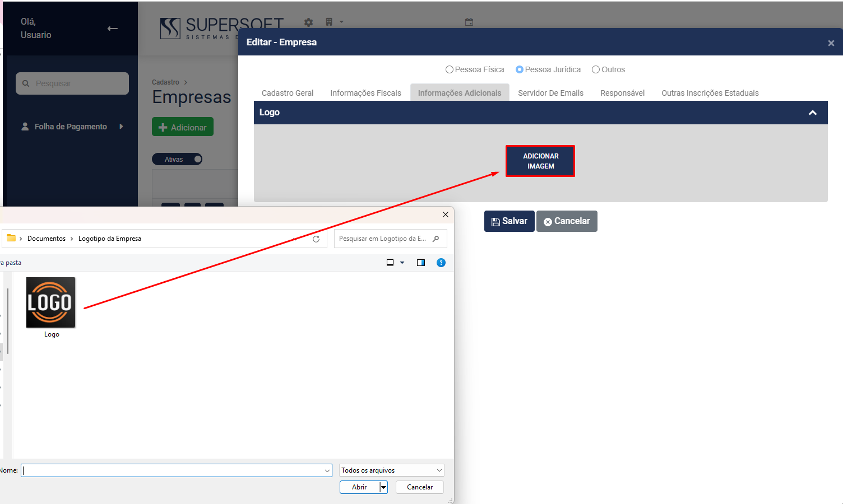The height and width of the screenshot is (504, 843).
Task: Open the Nome filename dropdown arrow
Action: [x=327, y=470]
